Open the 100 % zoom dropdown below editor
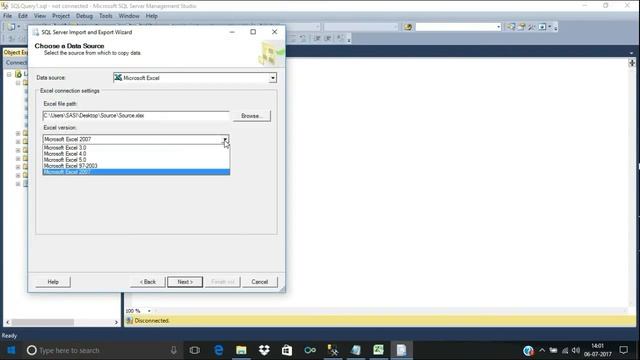640x360 pixels. pyautogui.click(x=149, y=311)
